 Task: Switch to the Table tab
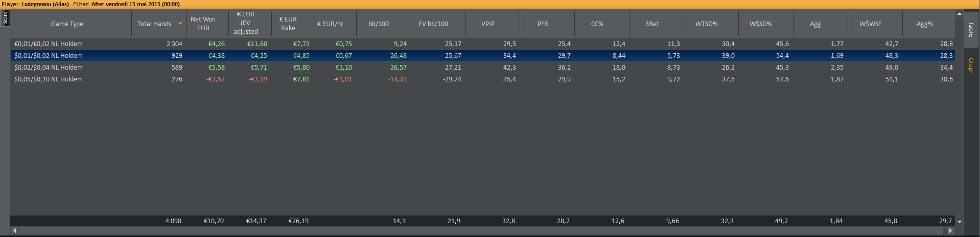click(971, 30)
